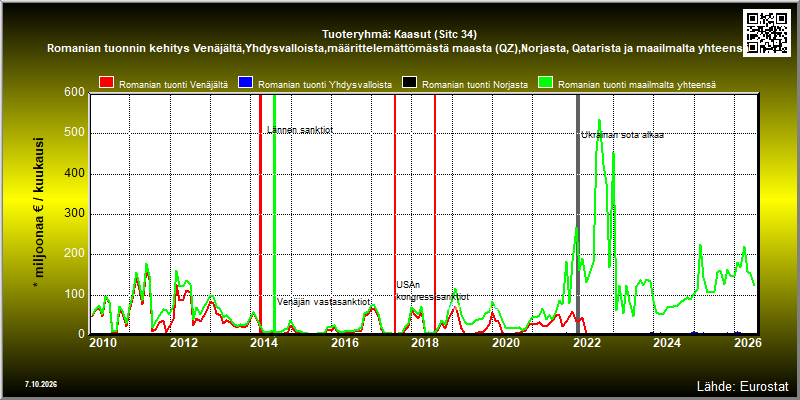800x400 pixels.
Task: Click the x-axis year 2022
Action: 586,342
